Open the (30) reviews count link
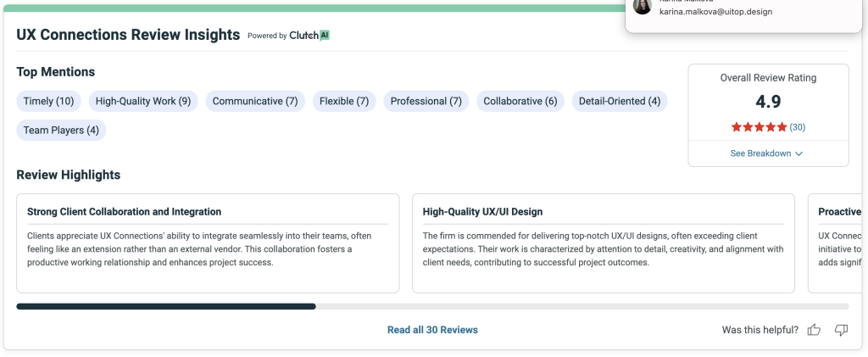 (797, 127)
